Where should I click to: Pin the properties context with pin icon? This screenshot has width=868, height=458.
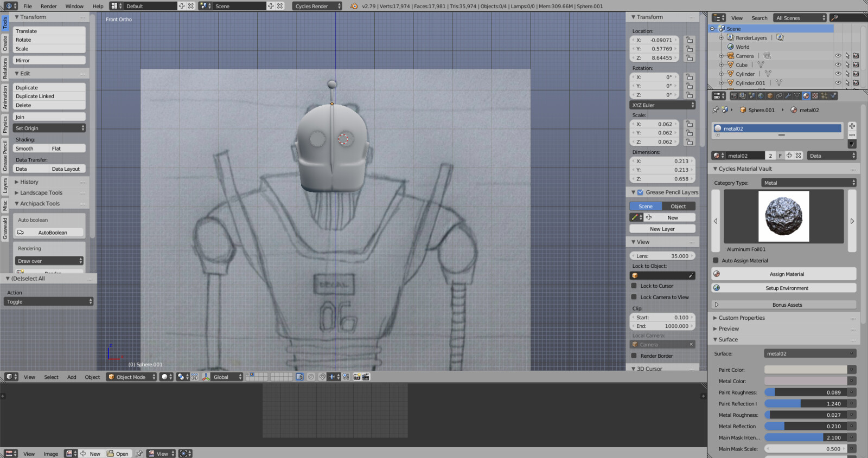pyautogui.click(x=716, y=110)
